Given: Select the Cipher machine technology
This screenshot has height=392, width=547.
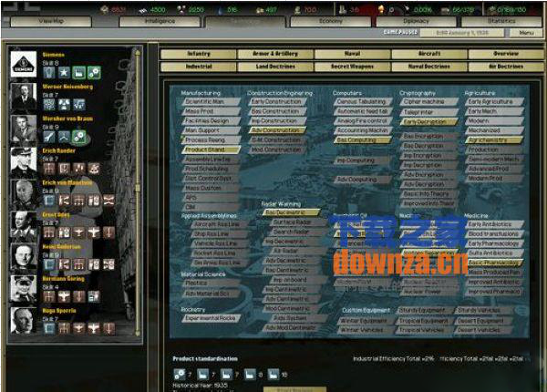Looking at the screenshot, I should click(429, 102).
